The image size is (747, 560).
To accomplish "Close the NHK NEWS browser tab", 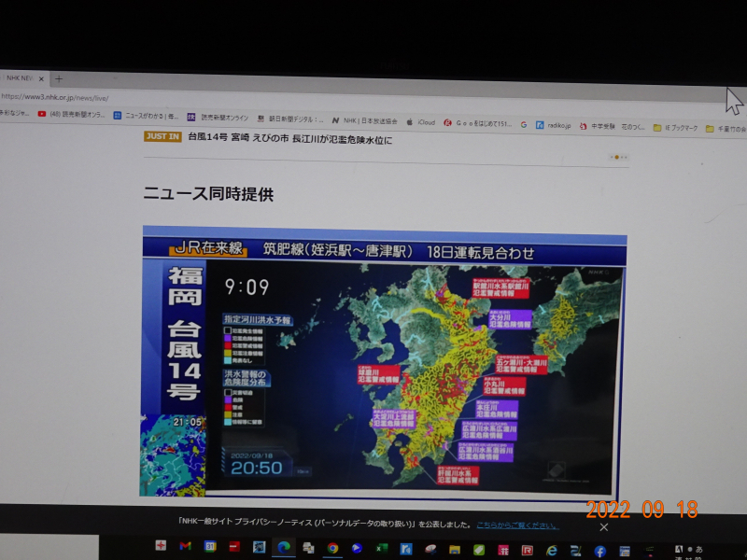I will tap(41, 78).
